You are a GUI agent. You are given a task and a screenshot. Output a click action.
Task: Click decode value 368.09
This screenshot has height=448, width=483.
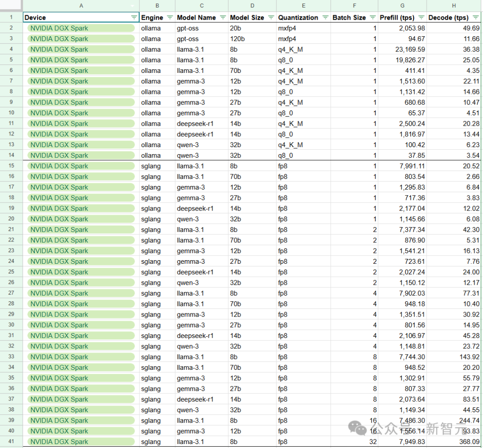coord(454,442)
